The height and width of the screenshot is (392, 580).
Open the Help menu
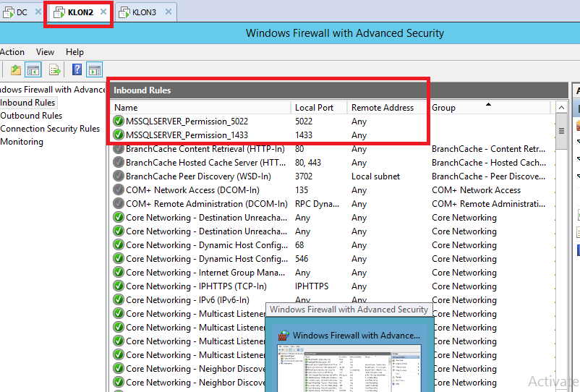tap(74, 52)
